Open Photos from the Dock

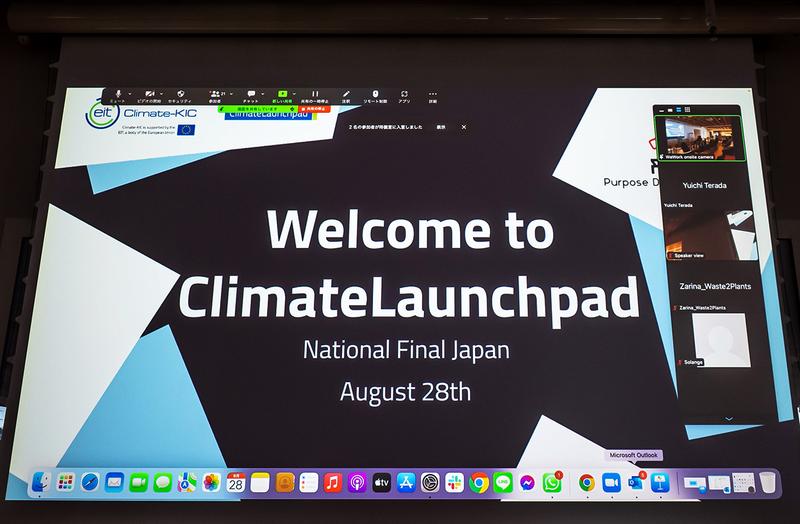point(211,483)
